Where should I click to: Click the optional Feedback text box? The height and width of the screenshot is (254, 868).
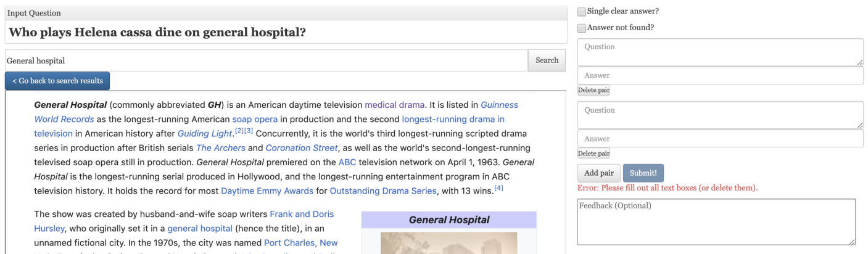pyautogui.click(x=716, y=222)
